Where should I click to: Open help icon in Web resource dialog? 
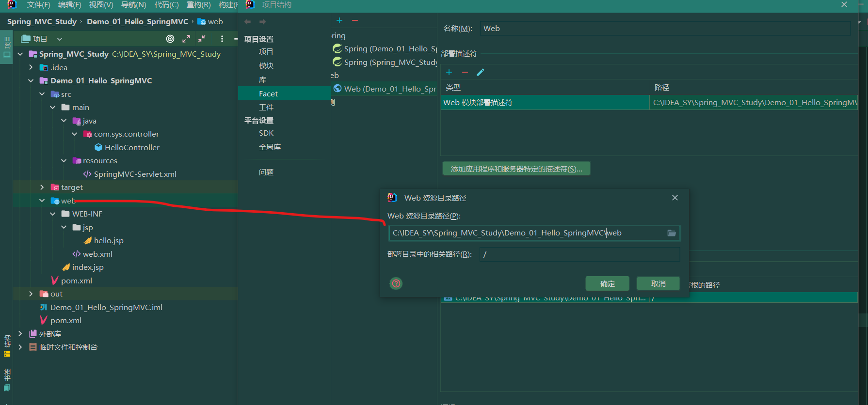396,283
